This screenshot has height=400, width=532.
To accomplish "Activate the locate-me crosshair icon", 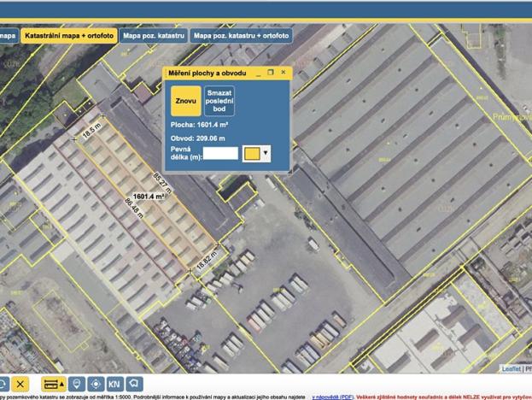I will pos(96,384).
